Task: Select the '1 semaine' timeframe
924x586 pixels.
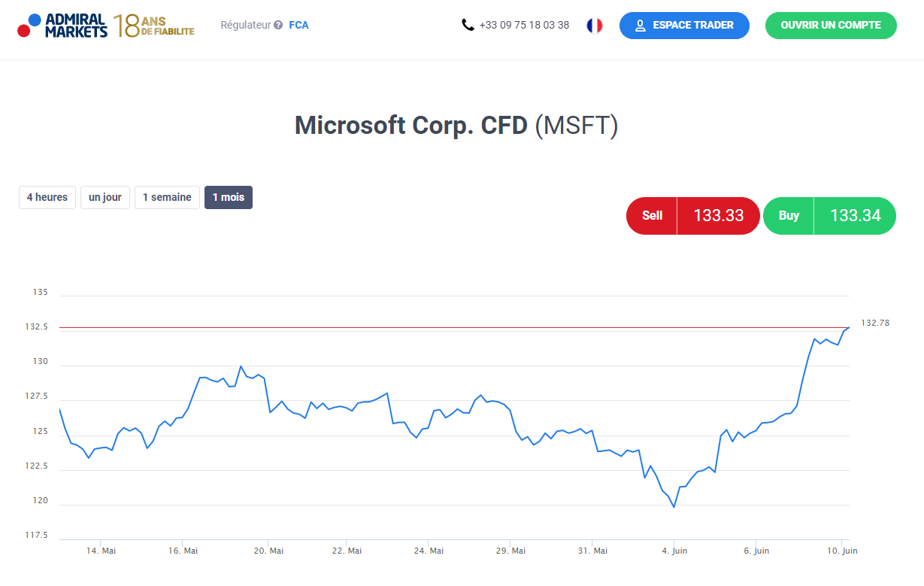Action: coord(167,197)
